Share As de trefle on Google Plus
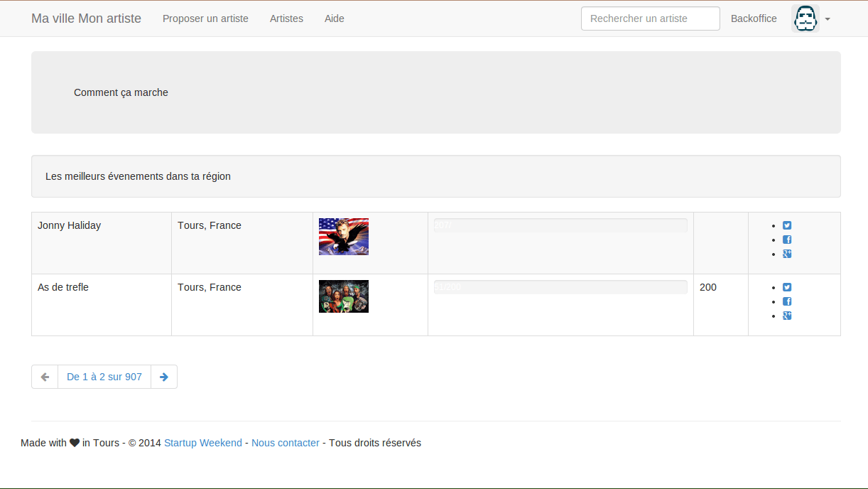The height and width of the screenshot is (489, 868). [x=787, y=316]
